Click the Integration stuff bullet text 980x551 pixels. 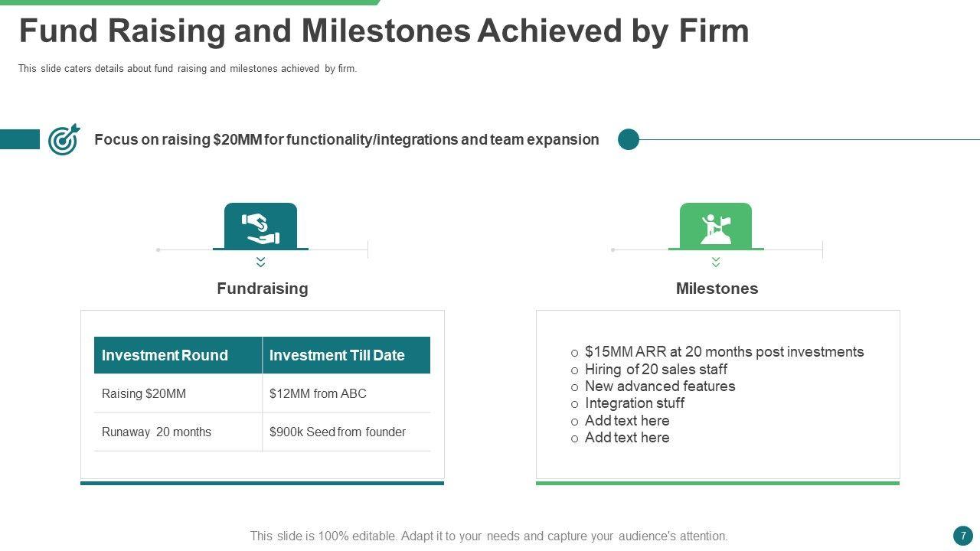634,403
